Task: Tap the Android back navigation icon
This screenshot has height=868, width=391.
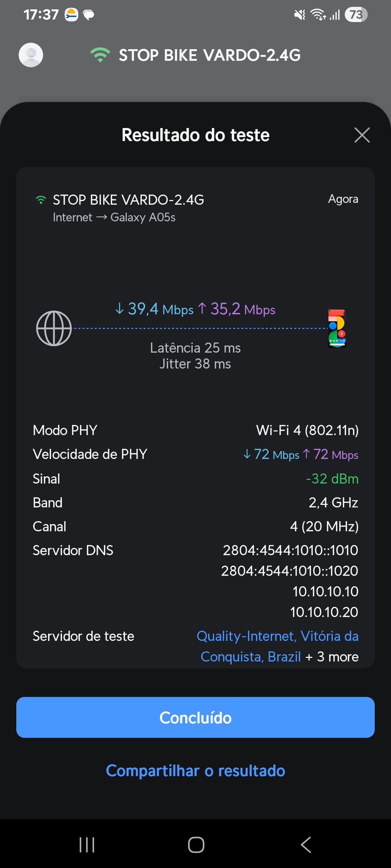Action: click(306, 845)
